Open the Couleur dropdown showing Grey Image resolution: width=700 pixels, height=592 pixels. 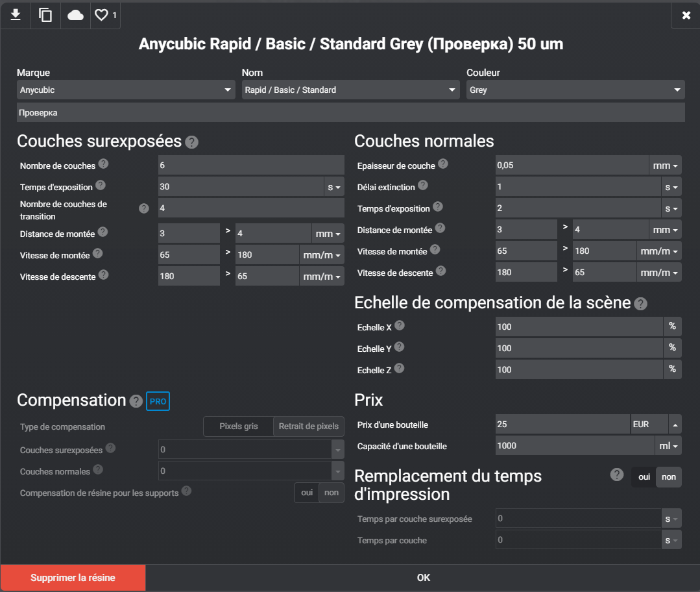point(575,90)
